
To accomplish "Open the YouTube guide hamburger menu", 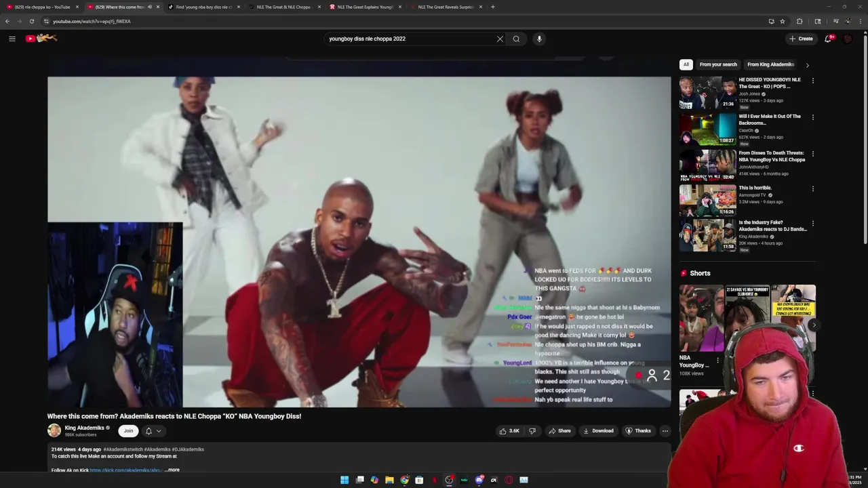I will pos(12,39).
